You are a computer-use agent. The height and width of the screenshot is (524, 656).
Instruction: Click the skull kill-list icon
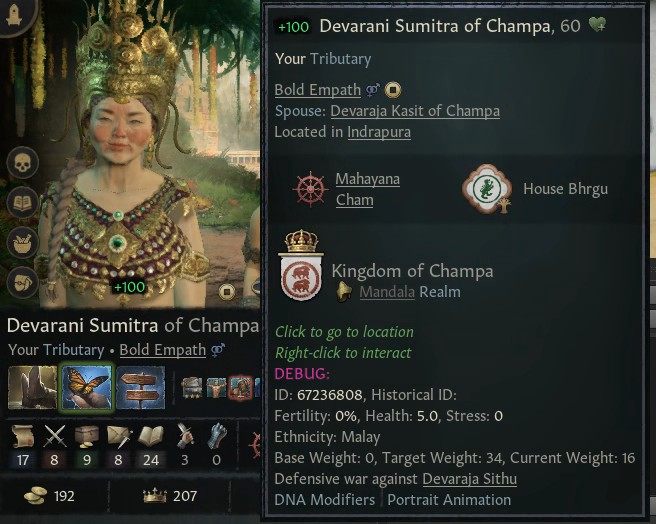click(23, 163)
